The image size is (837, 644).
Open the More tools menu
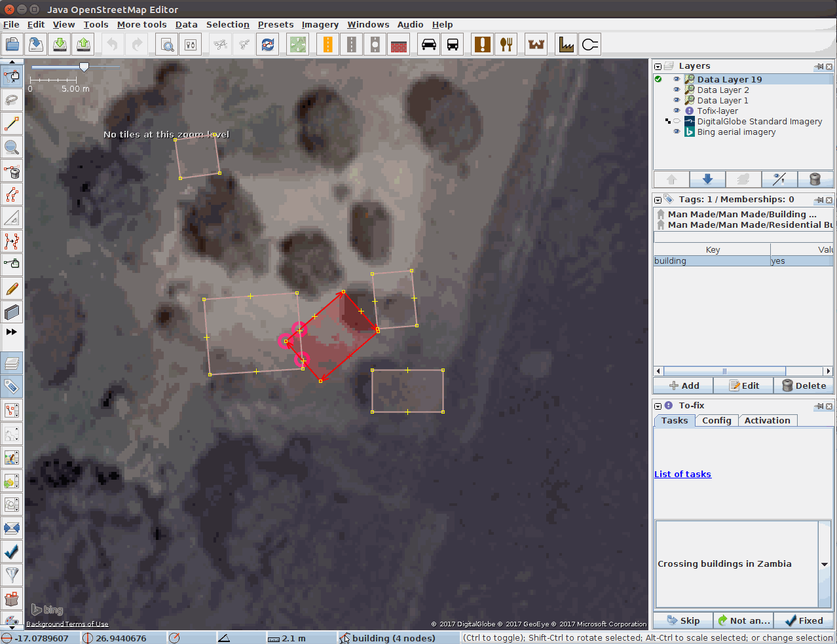click(141, 24)
